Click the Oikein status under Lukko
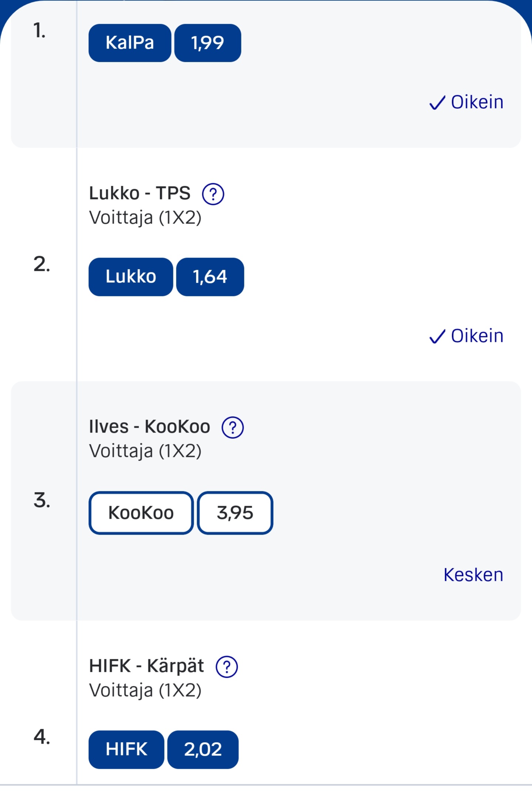Screen dimensions: 532x791 click(477, 336)
